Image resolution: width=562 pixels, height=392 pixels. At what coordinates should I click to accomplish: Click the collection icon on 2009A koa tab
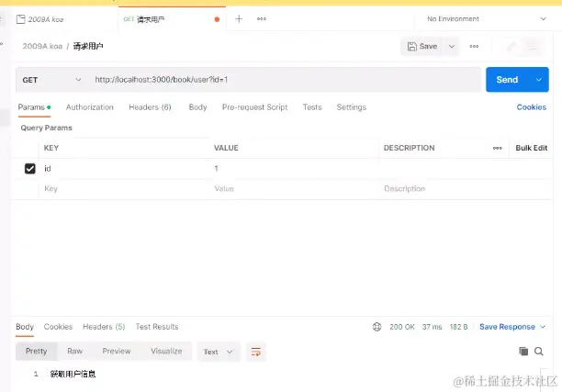pyautogui.click(x=21, y=19)
